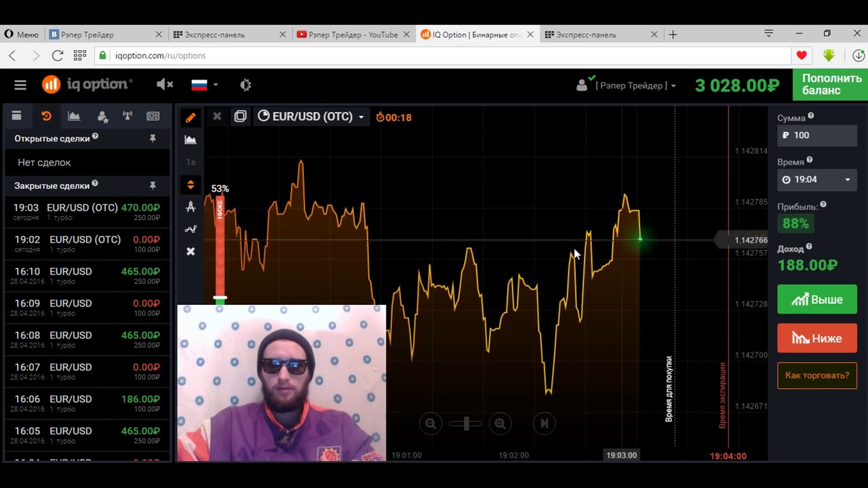Image resolution: width=868 pixels, height=488 pixels.
Task: Open the broadcast signal sidebar icon
Action: point(127,116)
